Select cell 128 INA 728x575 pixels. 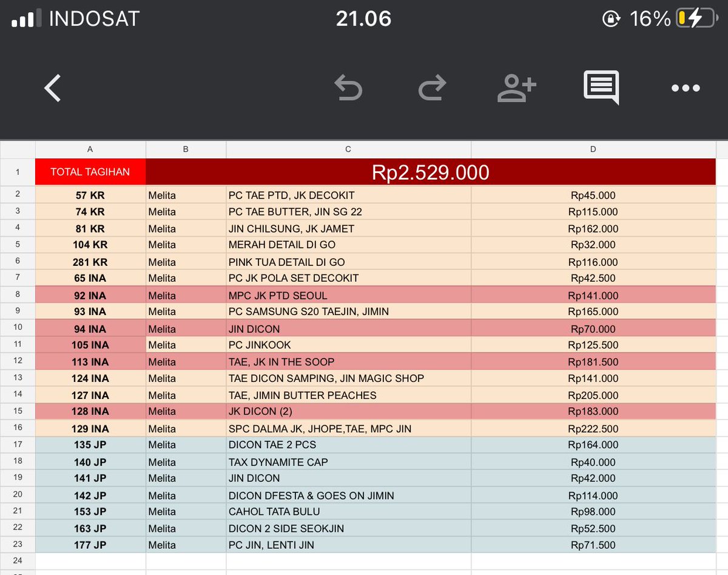click(x=90, y=411)
